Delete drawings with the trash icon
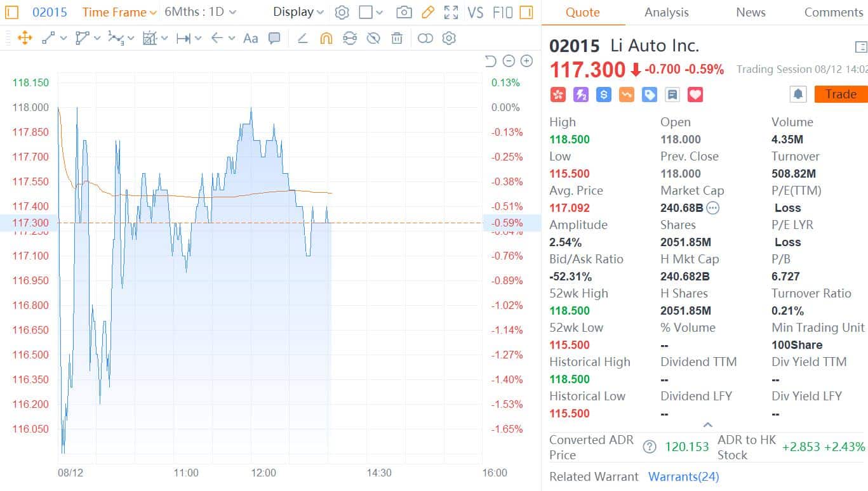 pyautogui.click(x=397, y=39)
